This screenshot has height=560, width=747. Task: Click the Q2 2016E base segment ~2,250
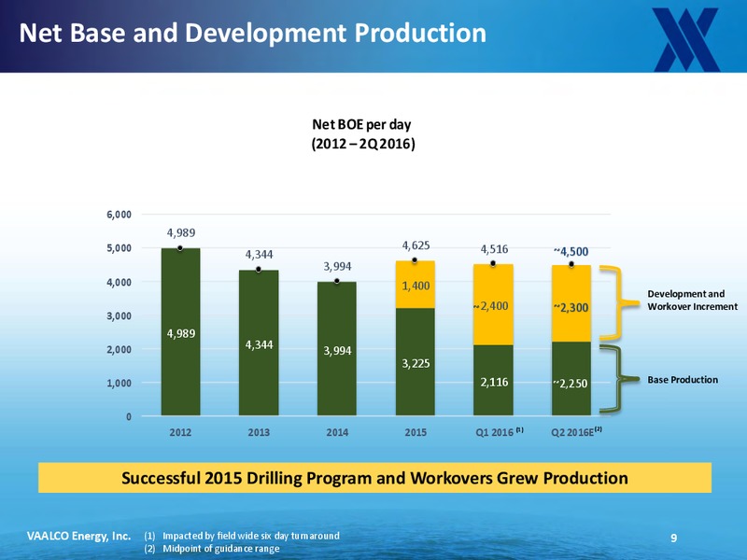click(x=571, y=379)
